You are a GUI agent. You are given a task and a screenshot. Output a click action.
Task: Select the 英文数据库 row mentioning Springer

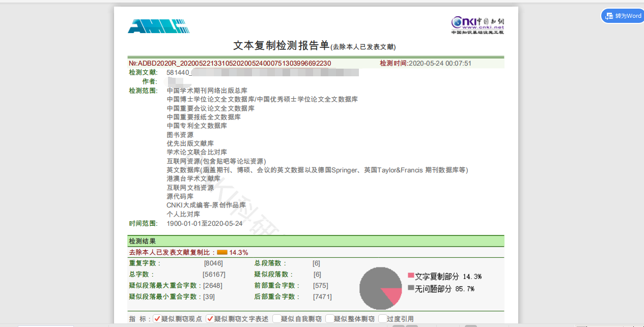click(x=317, y=170)
